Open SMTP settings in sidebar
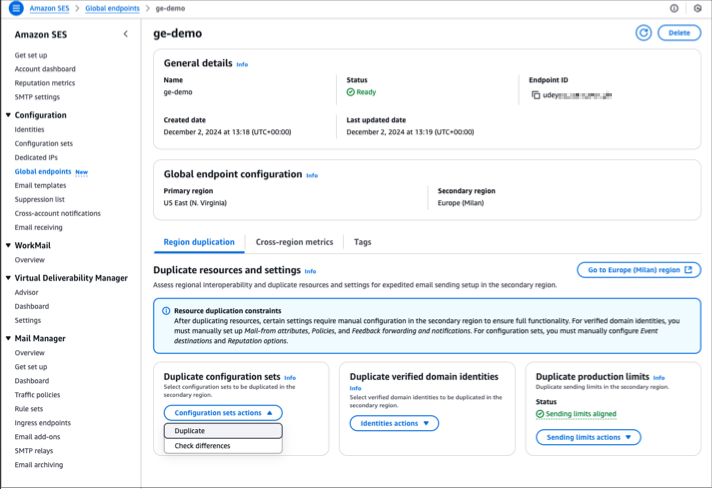 point(37,97)
